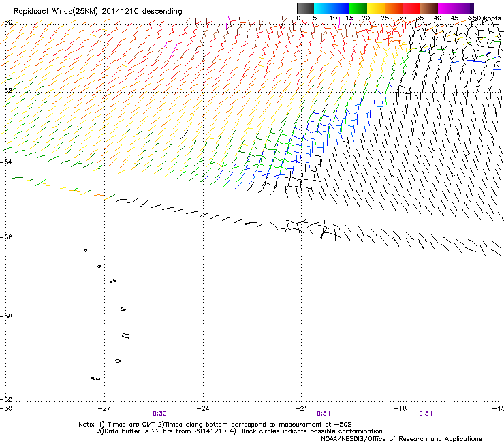Click the '25' label on the color scale
The image size is (504, 443).
(385, 18)
